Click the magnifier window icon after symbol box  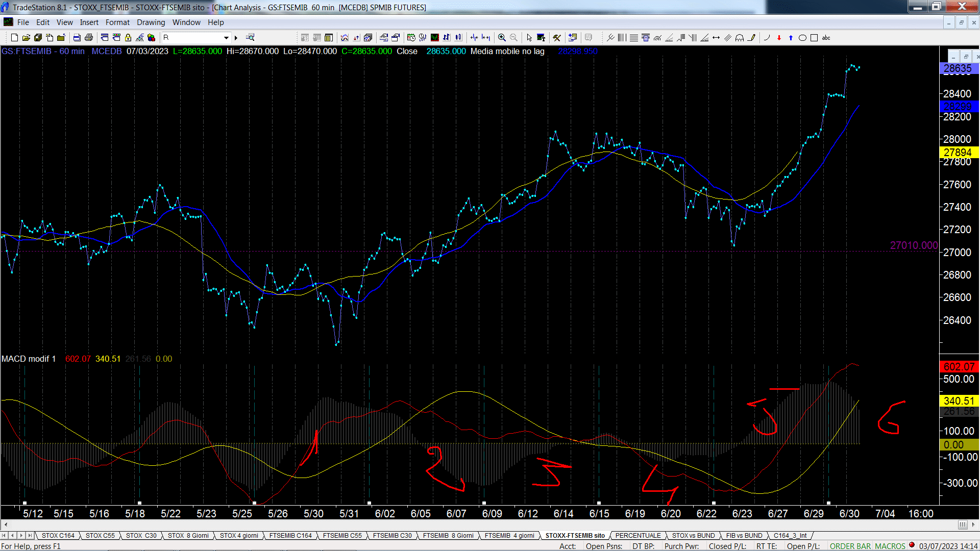pyautogui.click(x=250, y=37)
